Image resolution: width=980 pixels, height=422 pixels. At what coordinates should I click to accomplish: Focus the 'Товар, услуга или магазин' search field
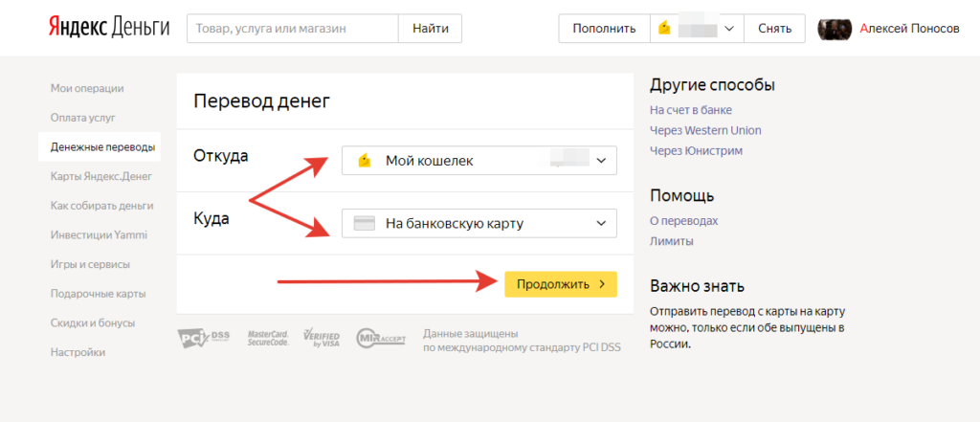click(x=292, y=29)
